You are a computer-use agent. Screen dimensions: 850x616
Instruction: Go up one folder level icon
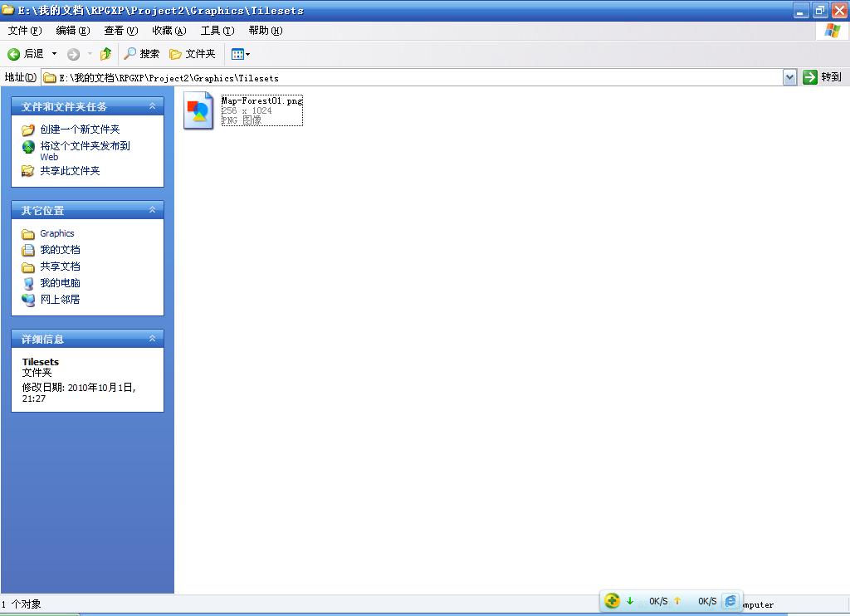(x=105, y=54)
